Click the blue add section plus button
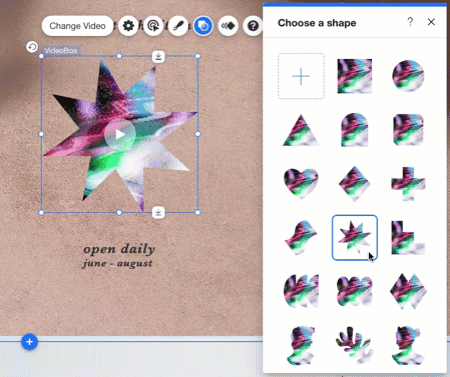Viewport: 450px width, 377px height. [29, 342]
